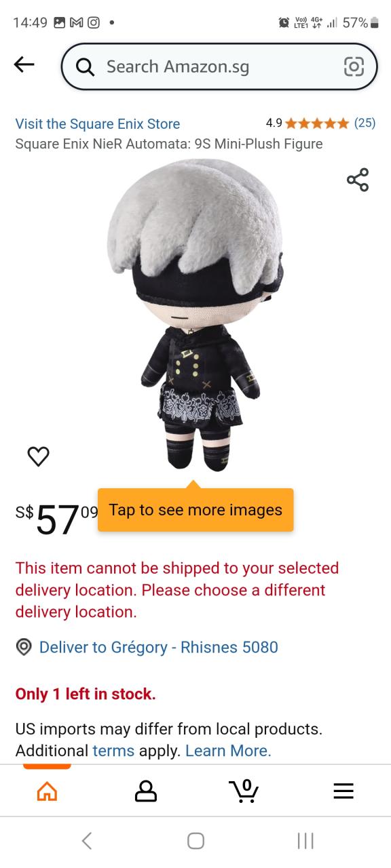Open camera lens search icon
The height and width of the screenshot is (868, 391).
click(354, 66)
